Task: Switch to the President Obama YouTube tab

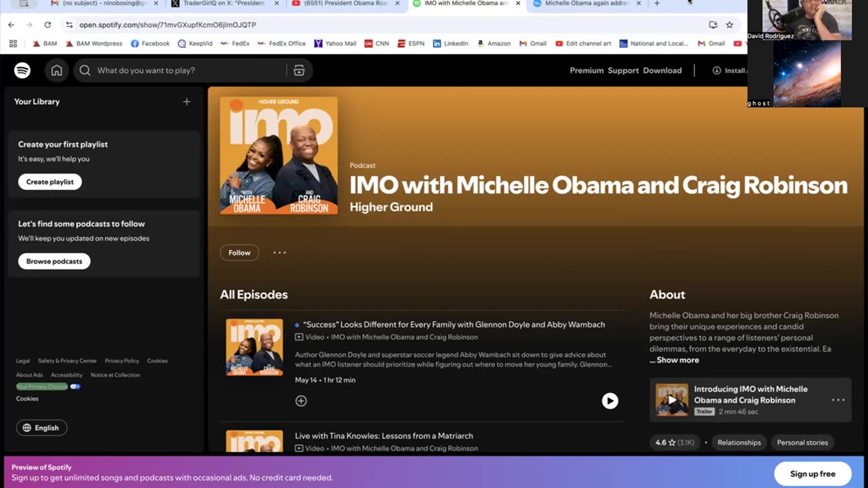Action: click(346, 3)
